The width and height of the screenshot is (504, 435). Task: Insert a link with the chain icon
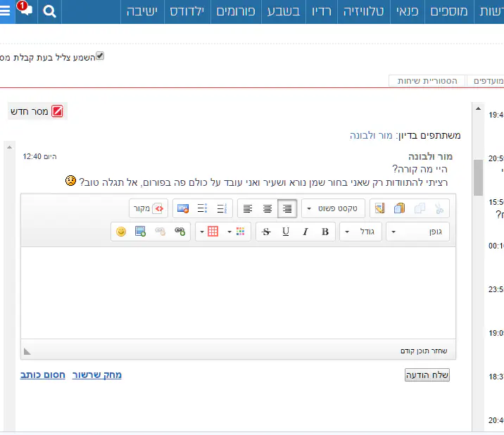tap(180, 232)
